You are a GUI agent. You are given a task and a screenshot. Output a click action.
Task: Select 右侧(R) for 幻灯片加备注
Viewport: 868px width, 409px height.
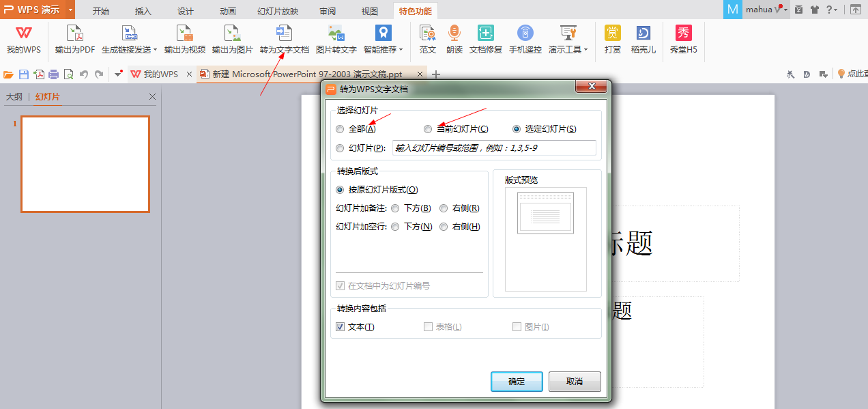[444, 208]
